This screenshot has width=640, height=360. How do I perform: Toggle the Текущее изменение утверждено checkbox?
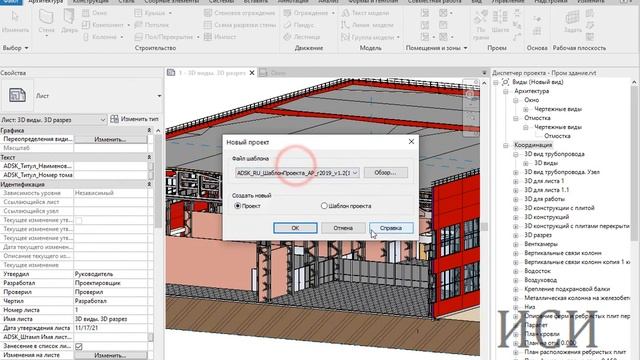(79, 220)
